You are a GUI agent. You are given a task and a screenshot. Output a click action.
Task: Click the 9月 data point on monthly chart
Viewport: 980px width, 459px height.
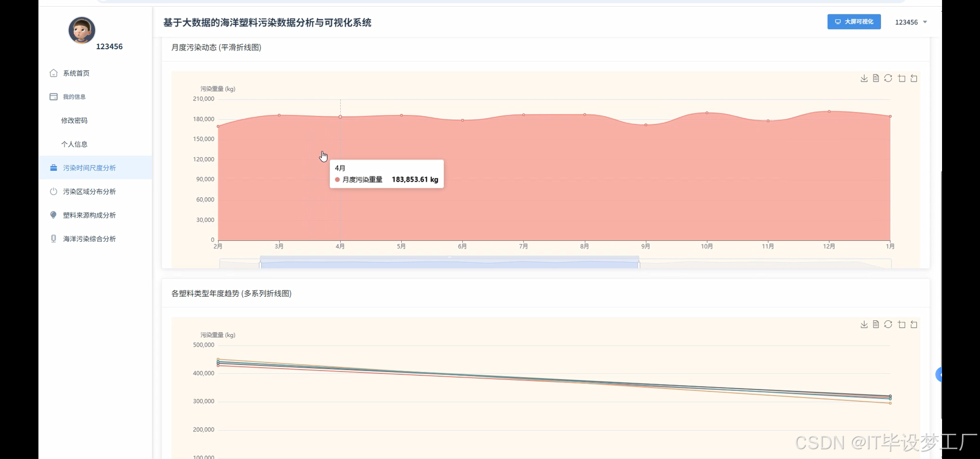(x=646, y=125)
